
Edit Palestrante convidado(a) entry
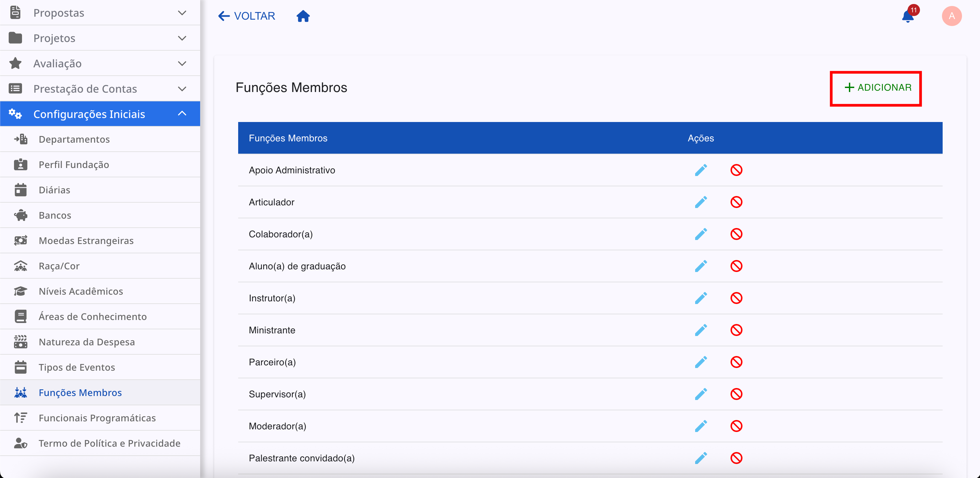700,458
